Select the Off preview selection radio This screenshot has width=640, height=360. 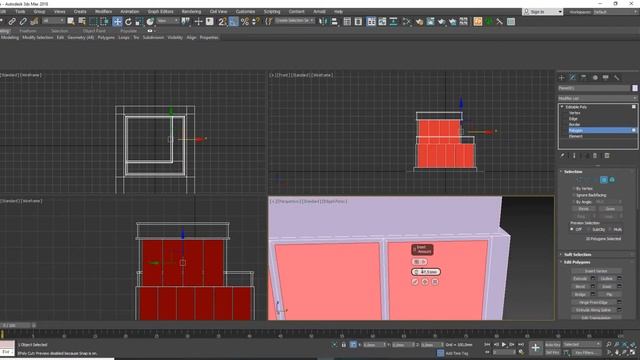572,229
